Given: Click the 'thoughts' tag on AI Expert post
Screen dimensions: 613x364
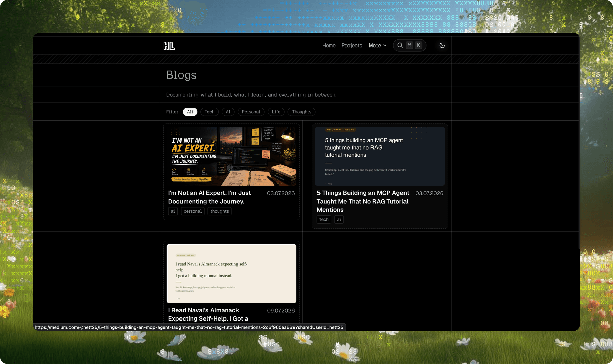Looking at the screenshot, I should pos(220,211).
